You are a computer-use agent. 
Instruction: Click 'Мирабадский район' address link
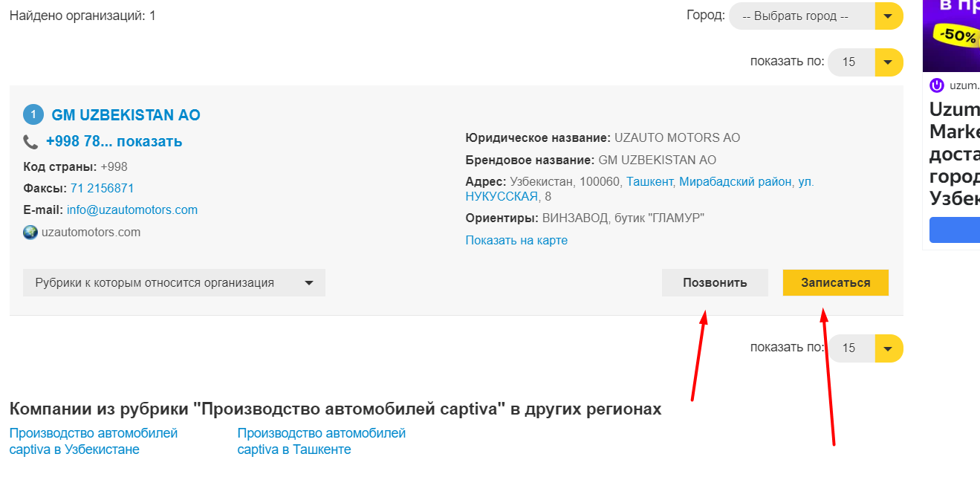[736, 181]
